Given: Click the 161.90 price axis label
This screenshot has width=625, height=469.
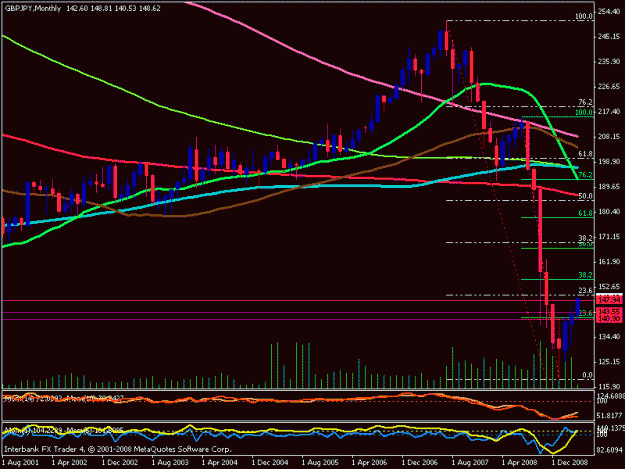Looking at the screenshot, I should pyautogui.click(x=609, y=261).
